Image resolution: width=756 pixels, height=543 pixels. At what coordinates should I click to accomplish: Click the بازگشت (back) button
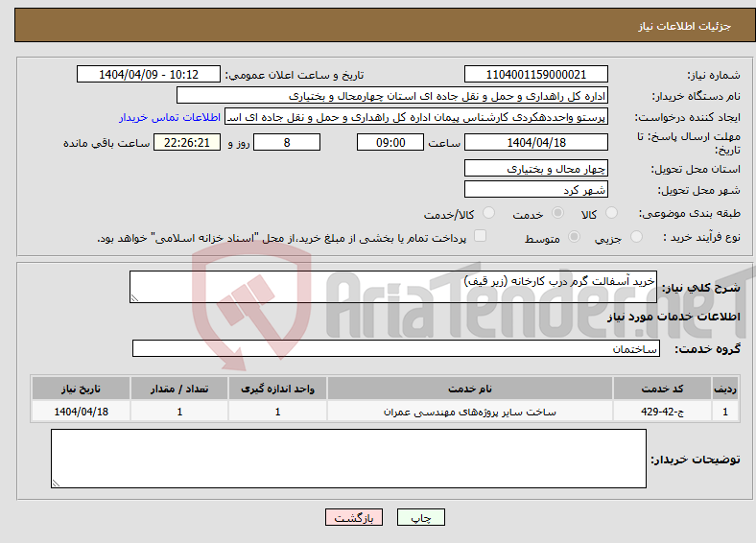coord(354,517)
